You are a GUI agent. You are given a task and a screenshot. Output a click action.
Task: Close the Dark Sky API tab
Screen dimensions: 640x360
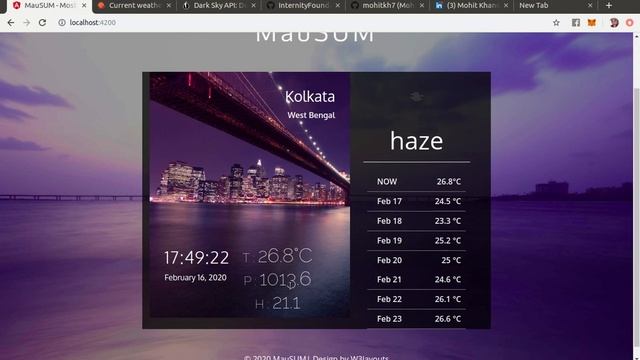[x=253, y=5]
